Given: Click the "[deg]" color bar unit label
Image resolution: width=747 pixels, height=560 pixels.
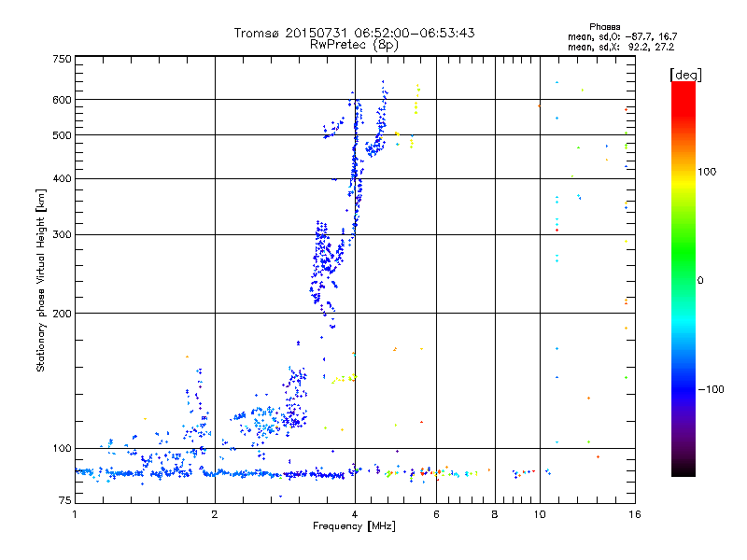Looking at the screenshot, I should tap(685, 75).
